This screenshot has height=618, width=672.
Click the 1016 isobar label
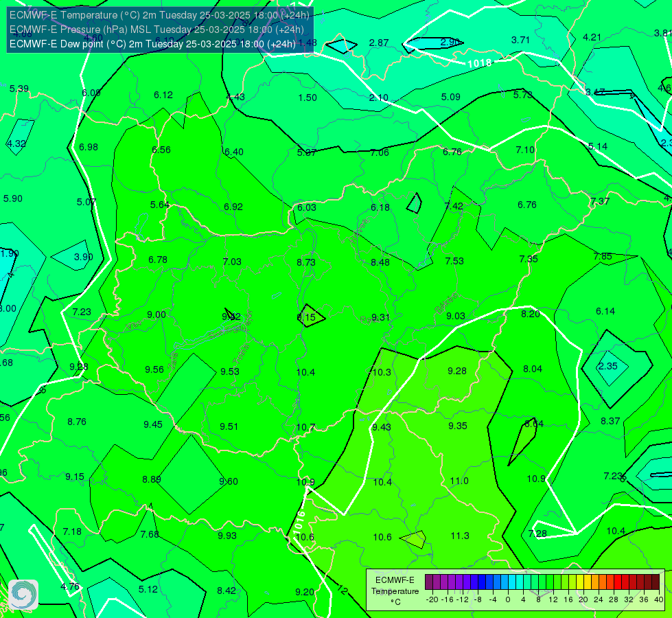tap(299, 523)
